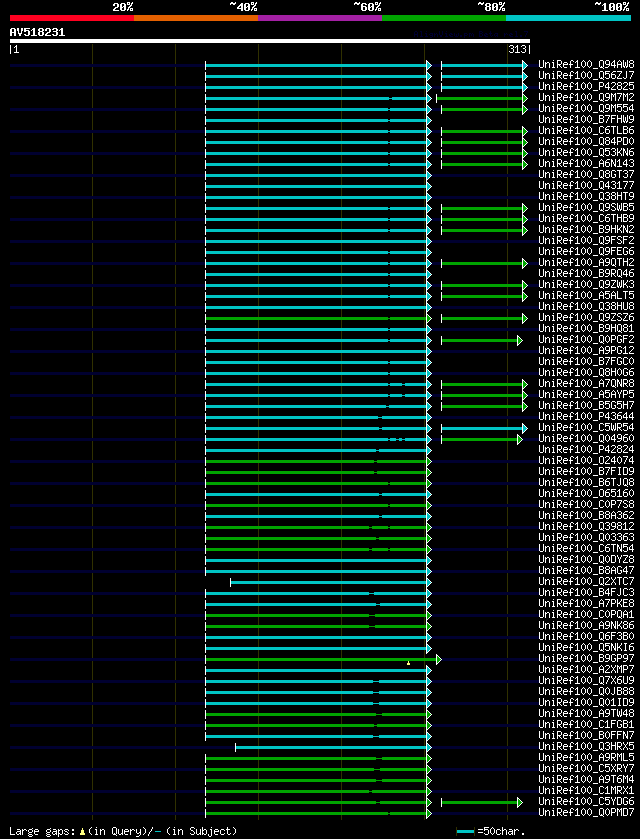The image size is (640, 839).
Task: Open hit UniRef100_P42825
Action: pos(586,87)
